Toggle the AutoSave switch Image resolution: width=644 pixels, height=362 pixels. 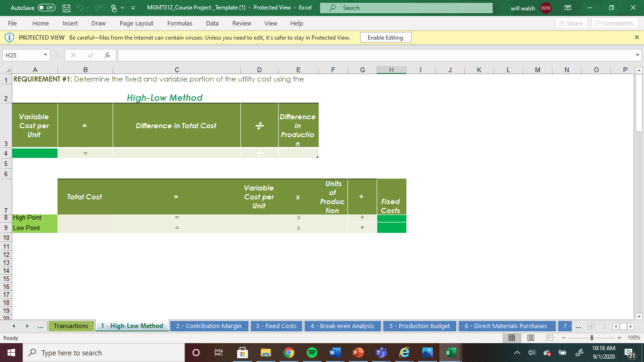[x=47, y=8]
